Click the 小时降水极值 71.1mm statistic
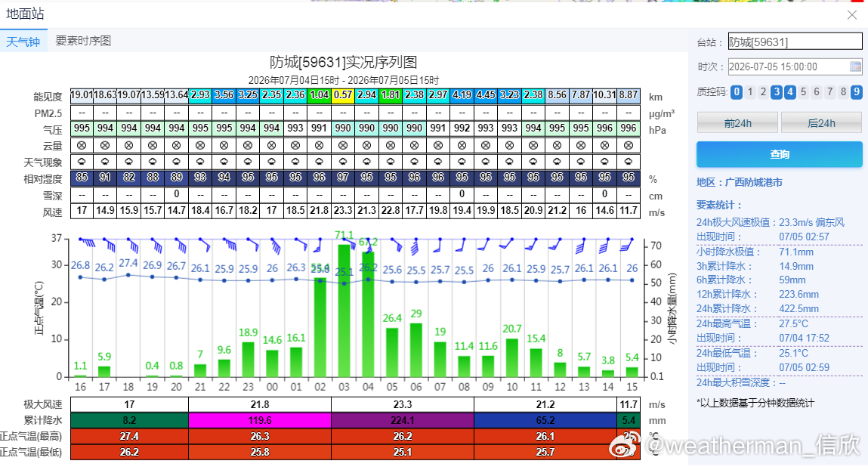 [755, 252]
